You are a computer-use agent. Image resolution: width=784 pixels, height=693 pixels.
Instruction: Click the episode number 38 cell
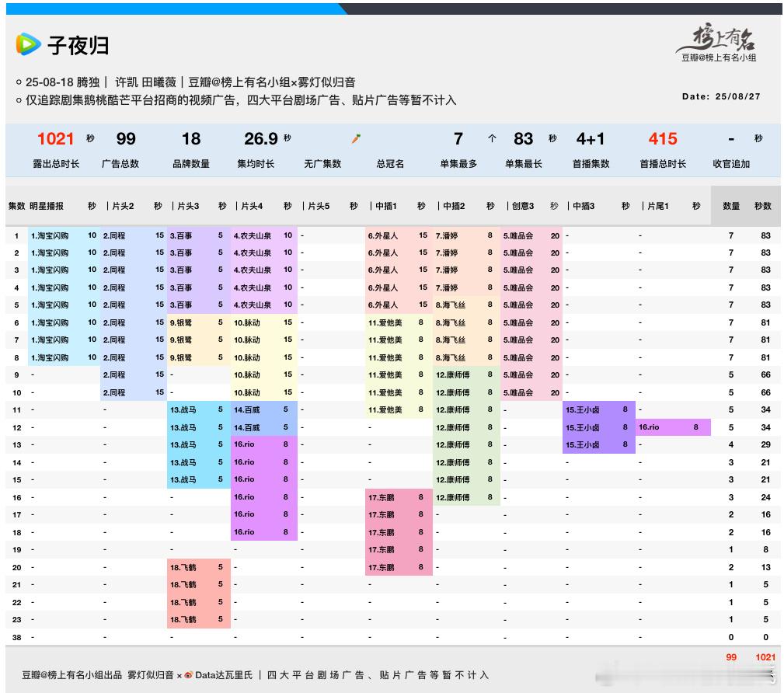tap(16, 638)
